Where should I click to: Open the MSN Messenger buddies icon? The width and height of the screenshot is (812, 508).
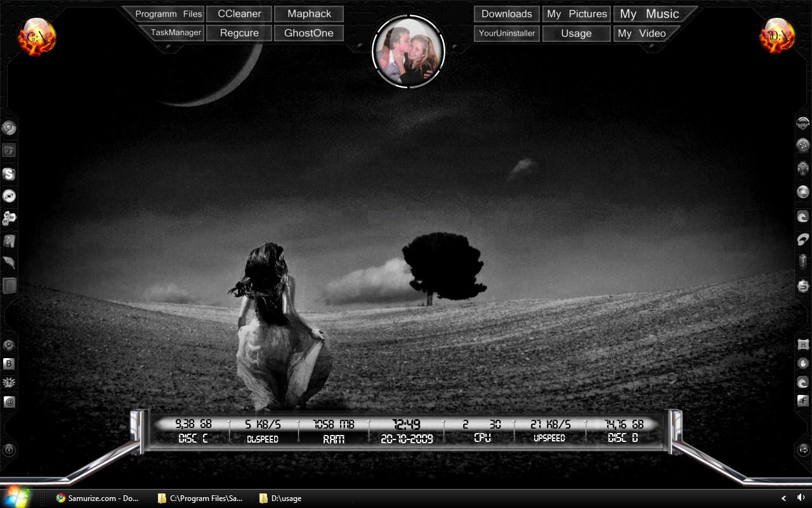9,218
